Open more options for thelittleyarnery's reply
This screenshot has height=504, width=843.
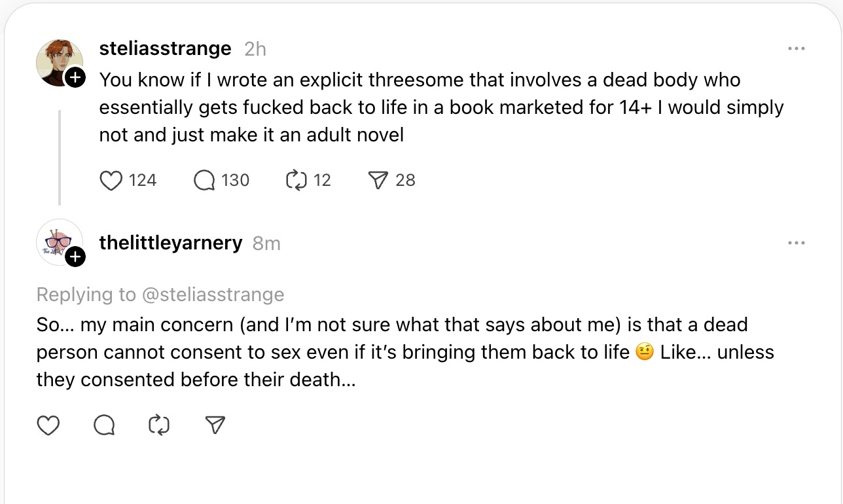796,243
